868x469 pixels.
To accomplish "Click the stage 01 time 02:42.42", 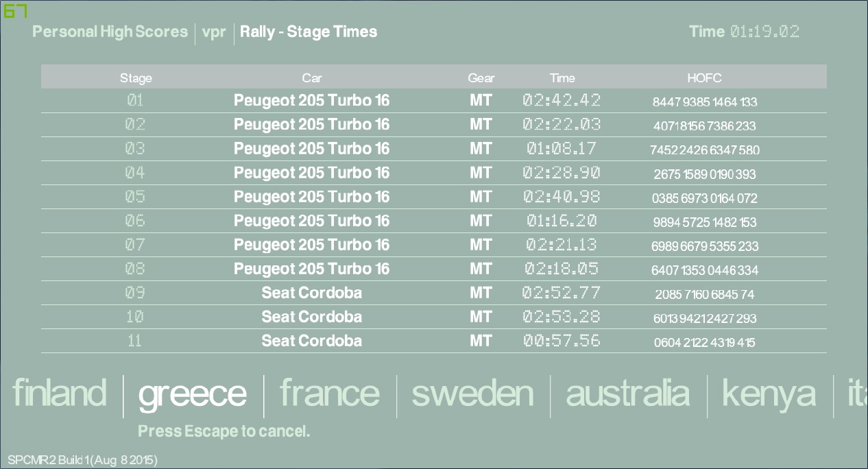I will [x=562, y=100].
